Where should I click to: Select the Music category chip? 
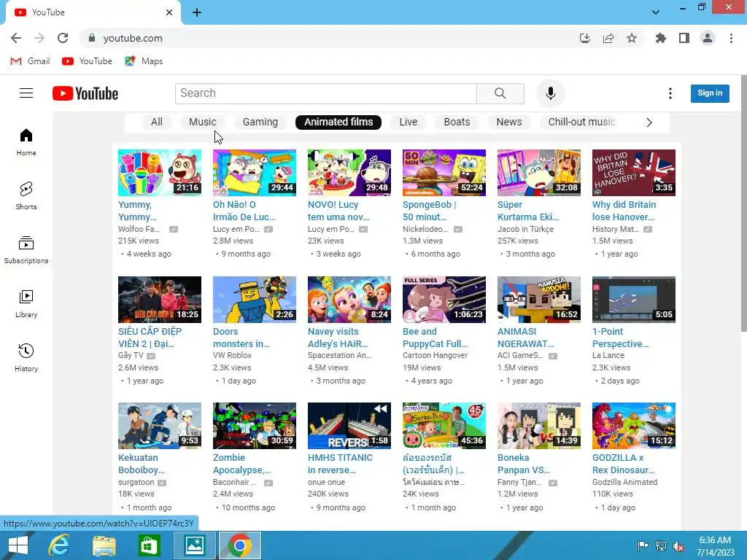point(203,122)
